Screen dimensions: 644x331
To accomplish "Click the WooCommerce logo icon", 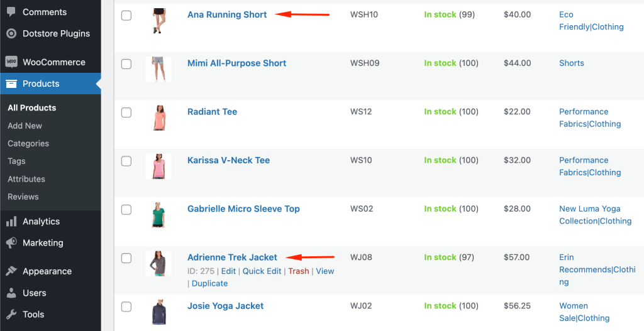I will [x=11, y=62].
